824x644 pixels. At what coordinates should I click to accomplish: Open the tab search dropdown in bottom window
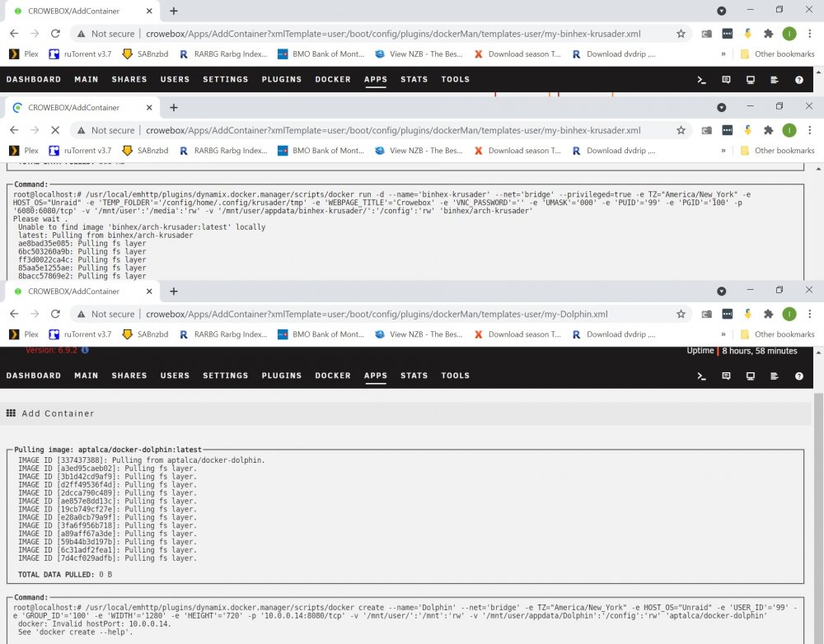coord(722,292)
